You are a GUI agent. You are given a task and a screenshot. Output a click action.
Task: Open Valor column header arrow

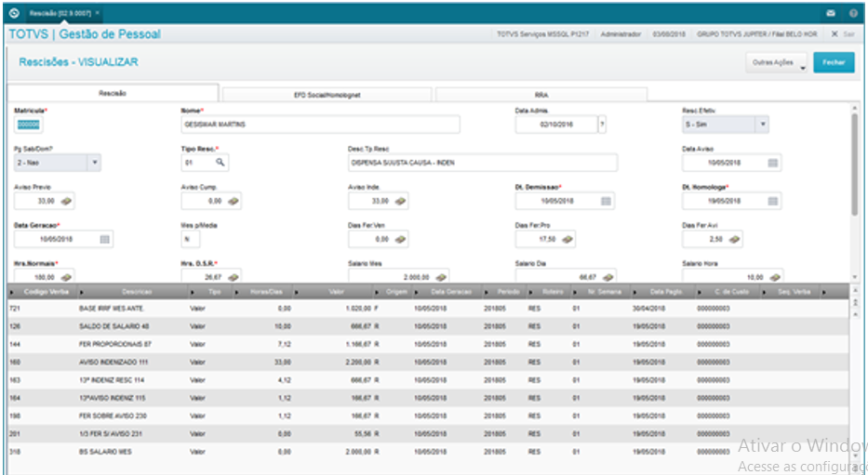298,292
